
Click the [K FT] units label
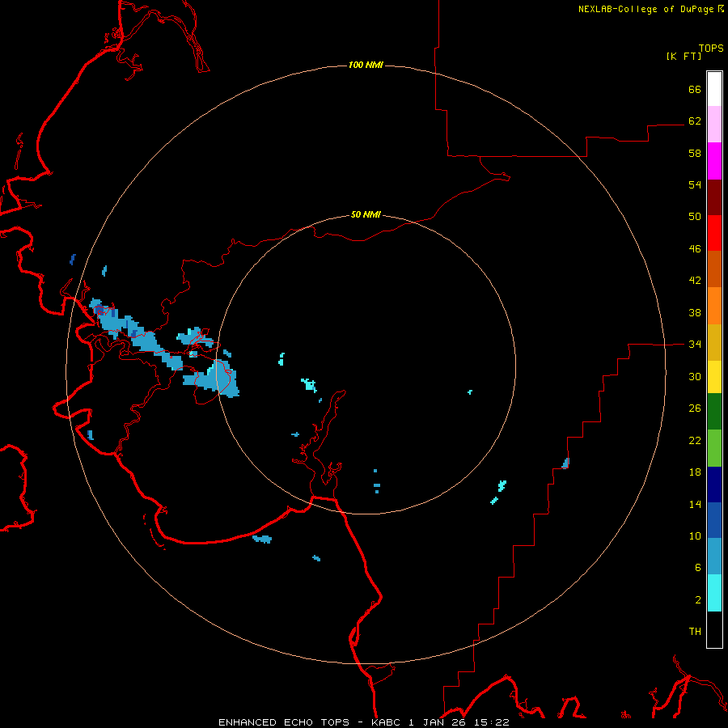[684, 56]
